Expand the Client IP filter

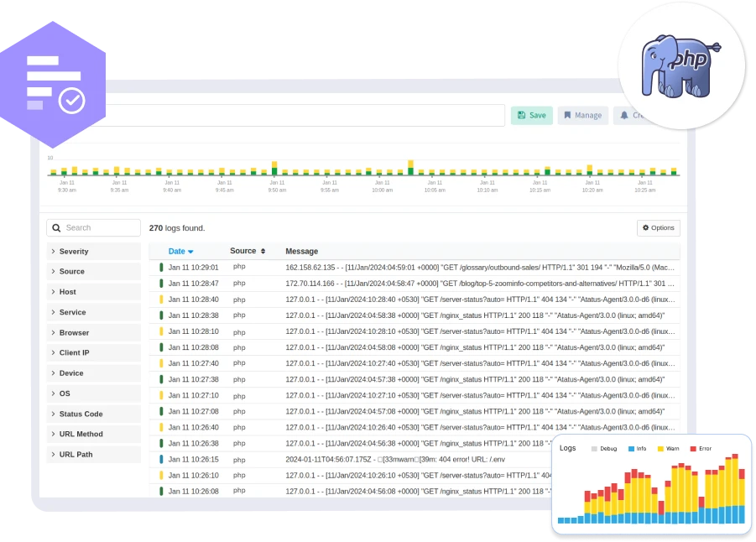click(x=93, y=352)
